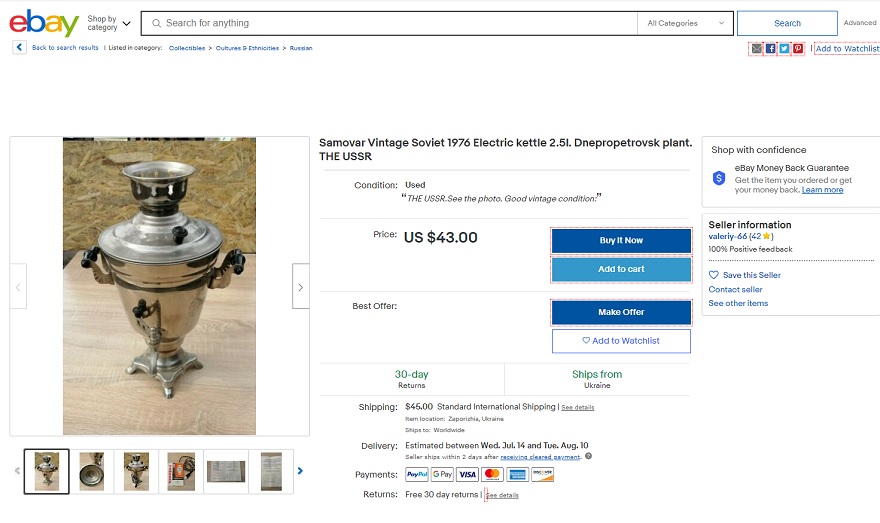
Task: Show next product photo with right arrow
Action: tap(301, 287)
